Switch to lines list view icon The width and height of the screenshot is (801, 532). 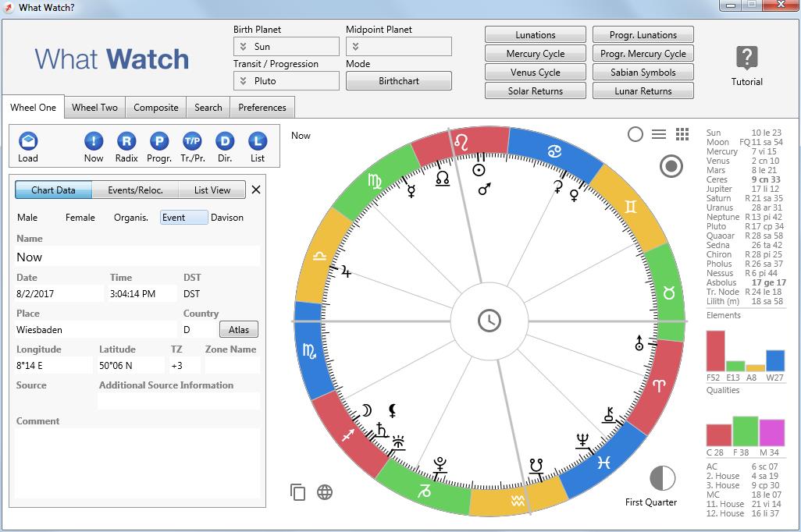click(659, 134)
